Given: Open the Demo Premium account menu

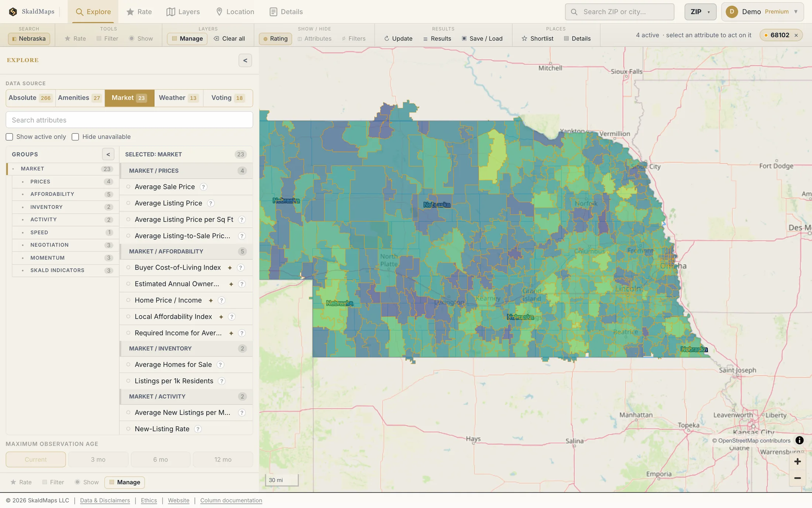Looking at the screenshot, I should tap(763, 12).
